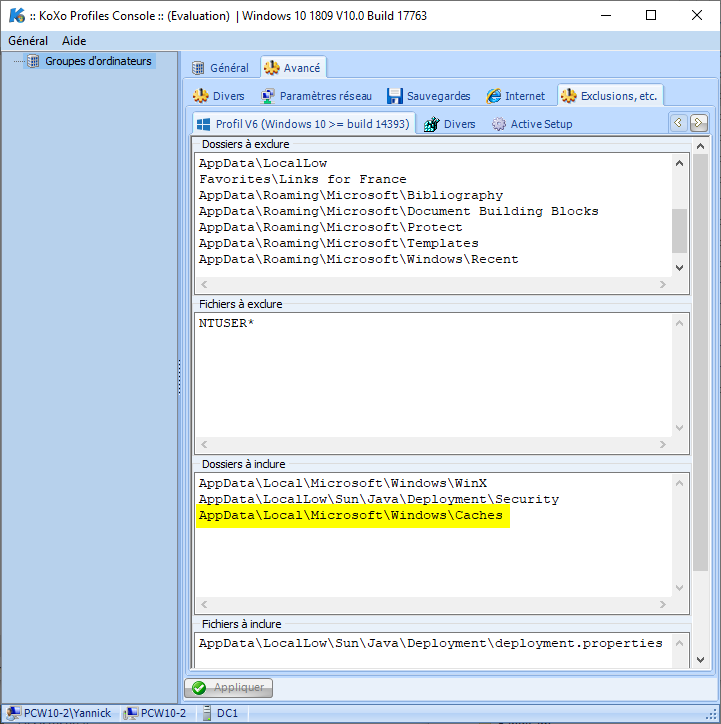Open the Sauvegardes tab
The width and height of the screenshot is (721, 724).
click(428, 96)
